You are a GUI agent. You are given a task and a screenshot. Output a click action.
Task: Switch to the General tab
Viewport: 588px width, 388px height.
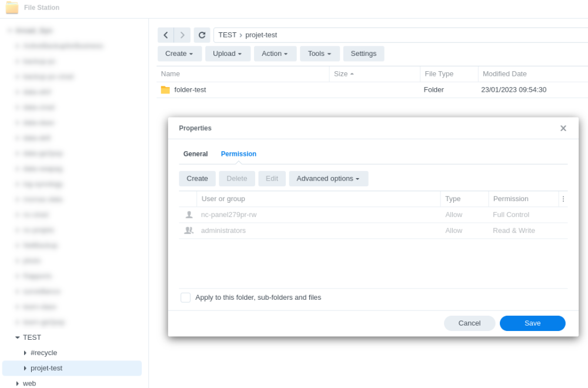(195, 154)
